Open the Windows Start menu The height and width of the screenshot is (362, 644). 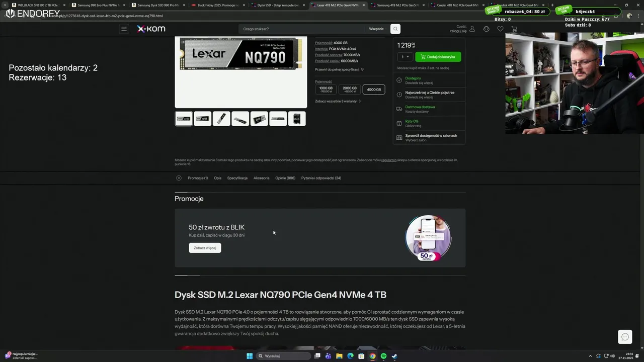pos(249,356)
